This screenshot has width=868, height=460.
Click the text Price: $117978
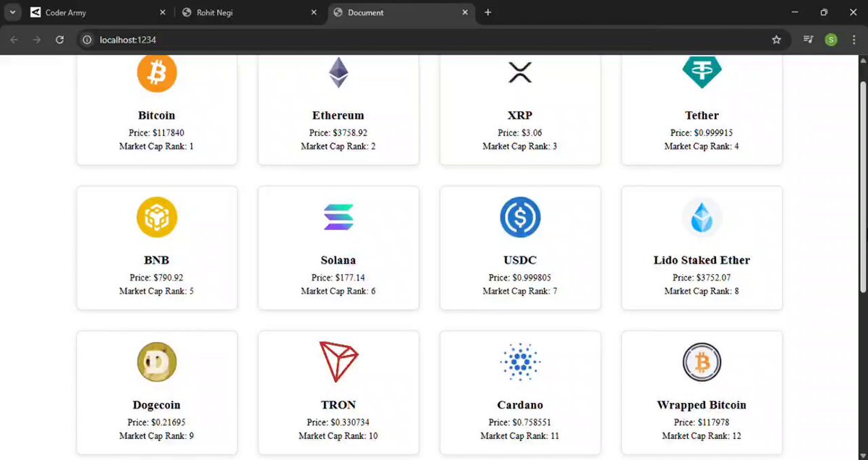click(x=702, y=422)
